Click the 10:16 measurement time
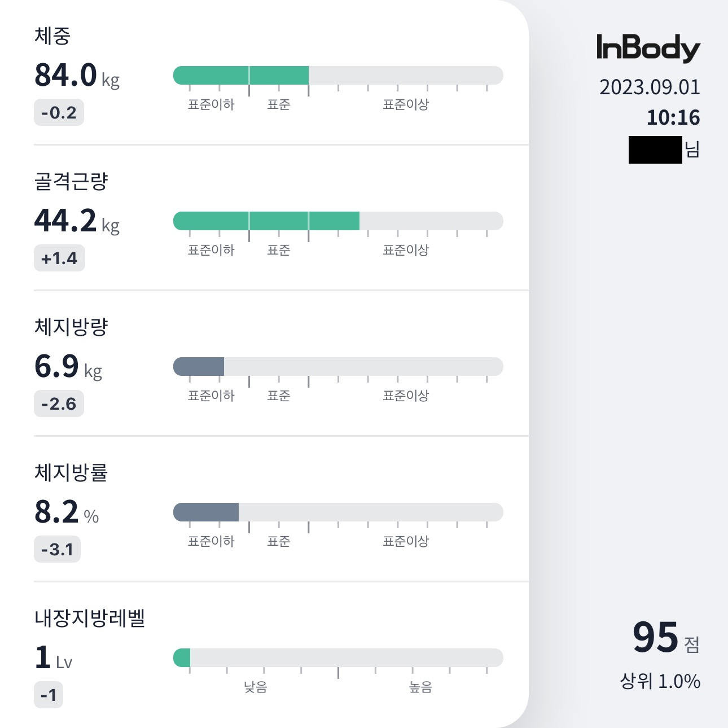 pos(673,117)
